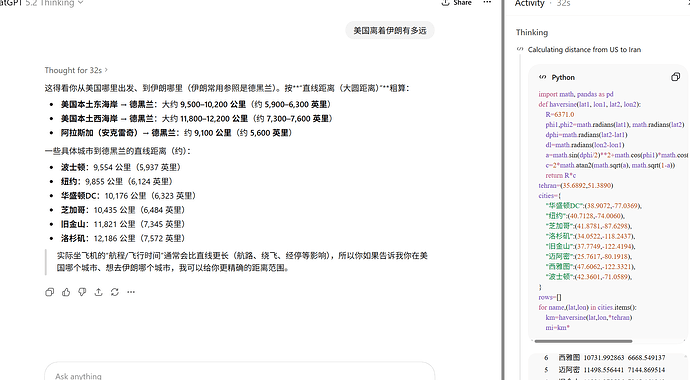This screenshot has height=380, width=690.
Task: Copy the Python code block
Action: pyautogui.click(x=675, y=77)
